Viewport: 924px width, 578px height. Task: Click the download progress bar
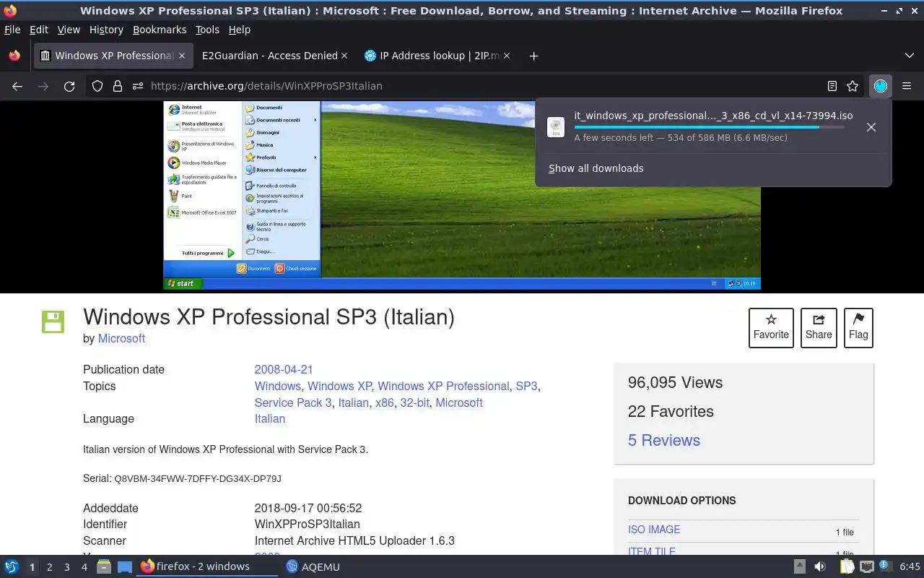(x=709, y=127)
